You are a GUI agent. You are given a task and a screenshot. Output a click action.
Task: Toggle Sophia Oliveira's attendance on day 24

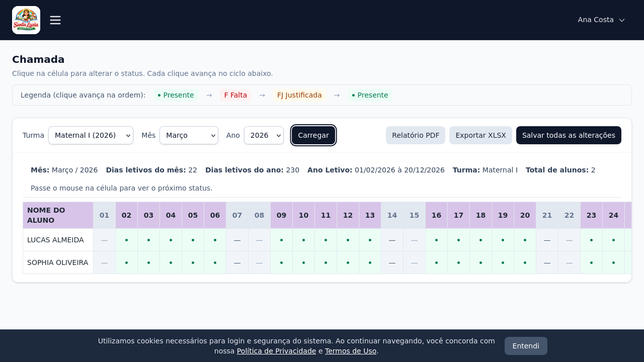click(613, 262)
